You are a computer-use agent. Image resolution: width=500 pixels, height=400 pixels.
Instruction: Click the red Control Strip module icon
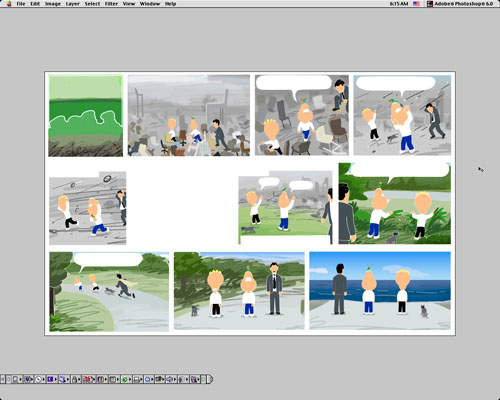click(x=87, y=379)
